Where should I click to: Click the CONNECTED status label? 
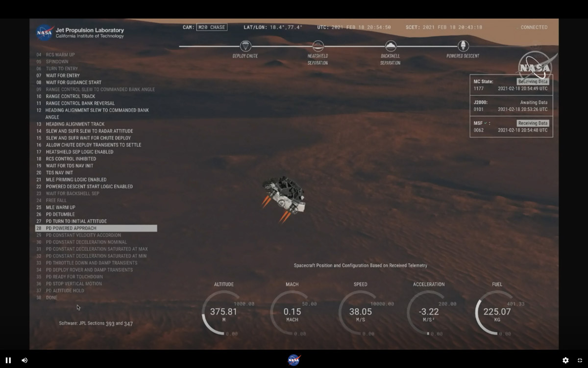[x=534, y=27]
